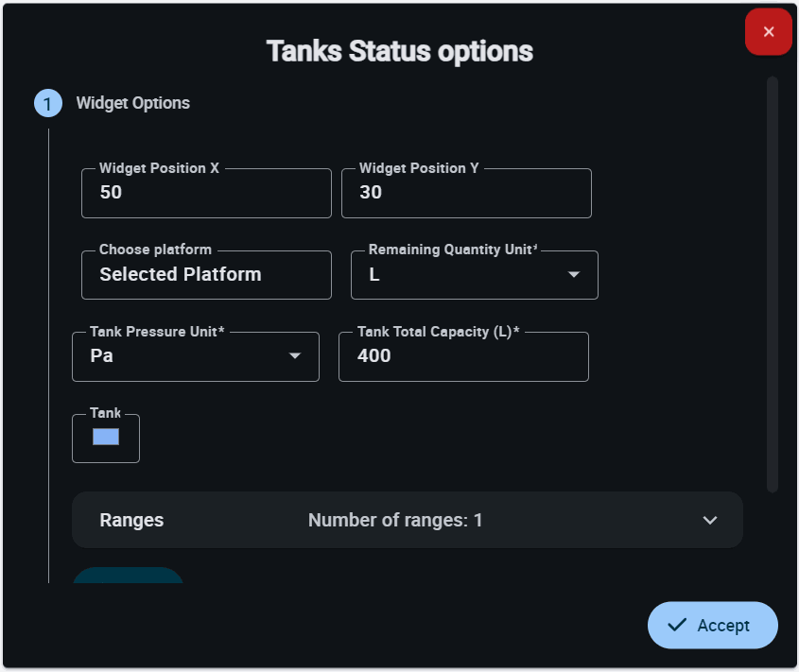This screenshot has width=799, height=672.
Task: Focus the Widget Position Y input
Action: coord(466,193)
